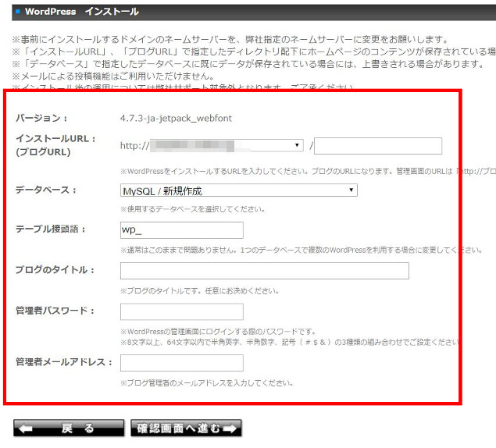Click the install URL directory path field
496x448 pixels.
pyautogui.click(x=378, y=146)
